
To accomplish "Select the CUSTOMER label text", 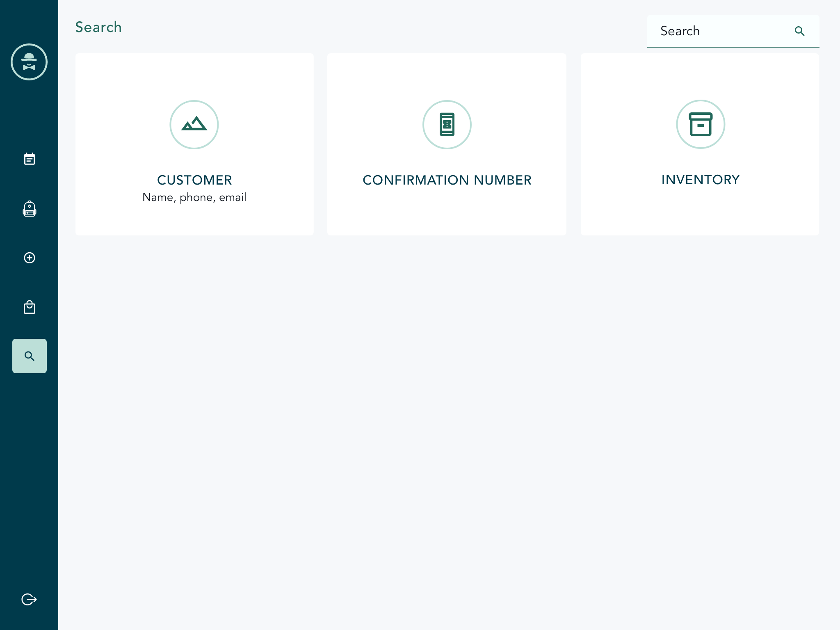I will click(194, 180).
